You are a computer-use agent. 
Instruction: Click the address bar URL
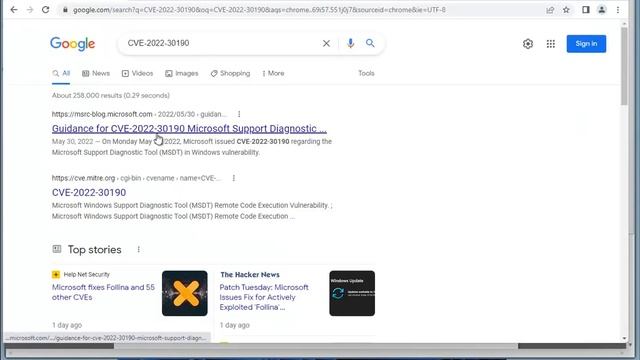pyautogui.click(x=259, y=10)
